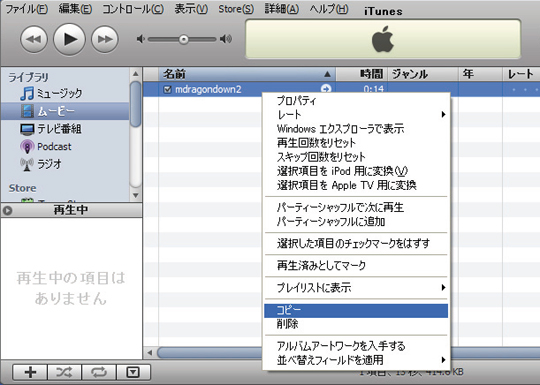This screenshot has height=385, width=540.
Task: Open the 編集(E) menu
Action: pos(75,9)
